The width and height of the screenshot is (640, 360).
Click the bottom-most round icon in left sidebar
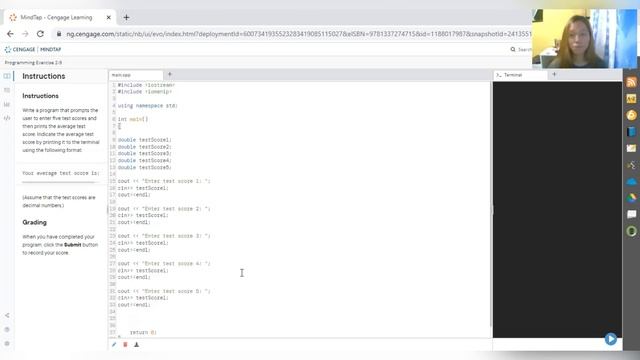pos(7,344)
